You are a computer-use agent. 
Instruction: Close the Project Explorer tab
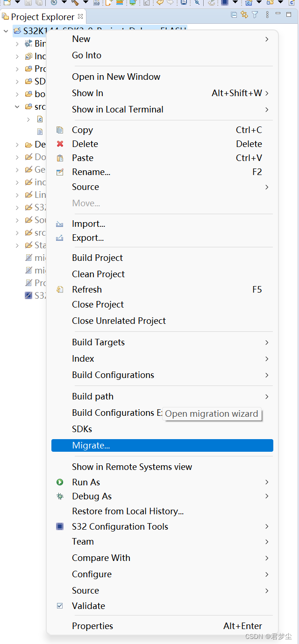point(80,16)
